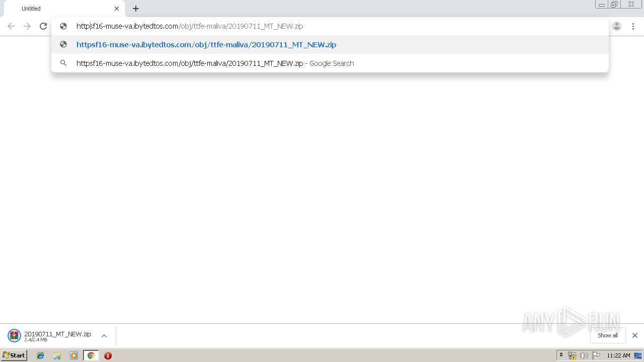The width and height of the screenshot is (644, 362).
Task: Choose the blue URL autocomplete suggestion
Action: (330, 45)
